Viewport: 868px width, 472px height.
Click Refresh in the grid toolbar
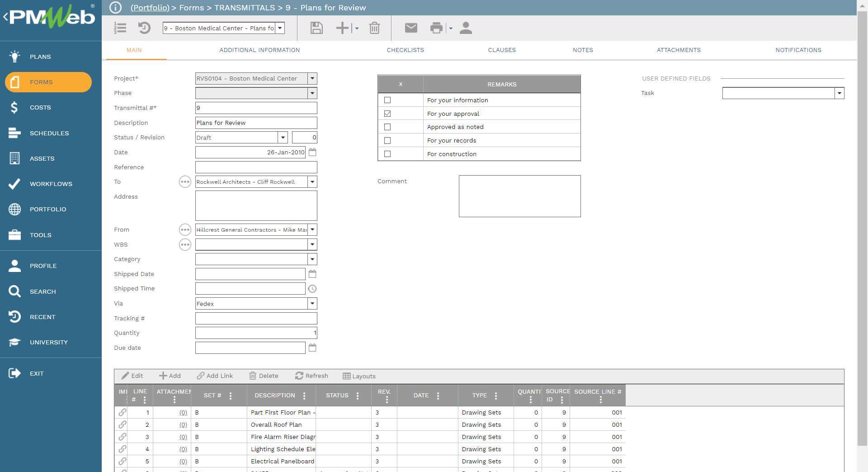311,376
